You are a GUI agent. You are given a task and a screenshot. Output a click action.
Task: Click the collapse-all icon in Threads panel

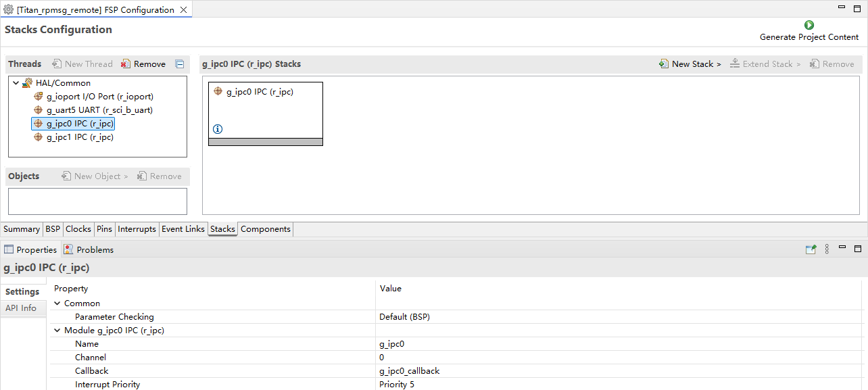[x=180, y=64]
